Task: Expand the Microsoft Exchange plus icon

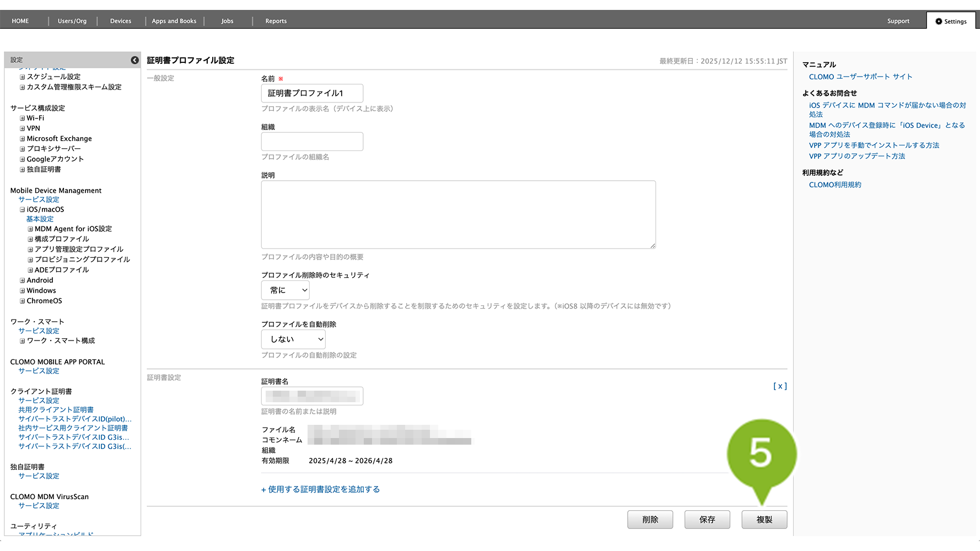Action: point(23,139)
